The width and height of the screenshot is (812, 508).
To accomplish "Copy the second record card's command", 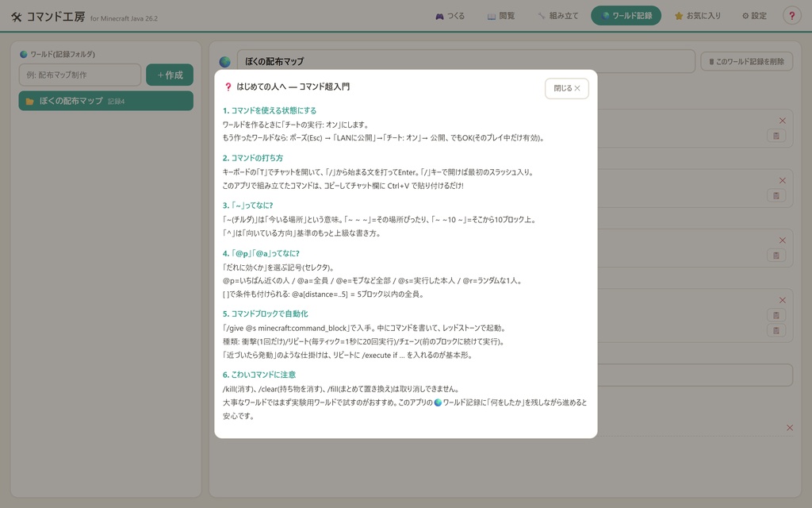I will coord(776,195).
